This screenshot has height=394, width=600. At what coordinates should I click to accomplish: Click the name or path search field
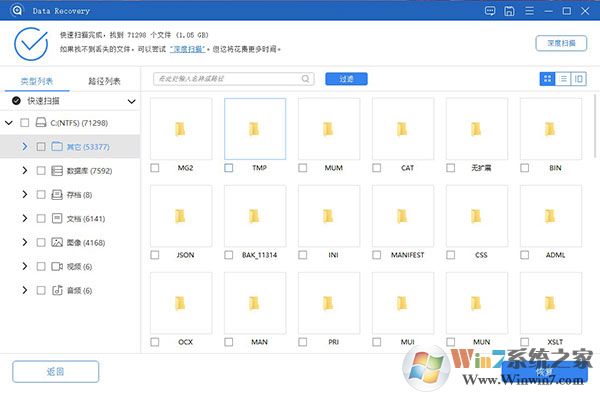click(233, 79)
